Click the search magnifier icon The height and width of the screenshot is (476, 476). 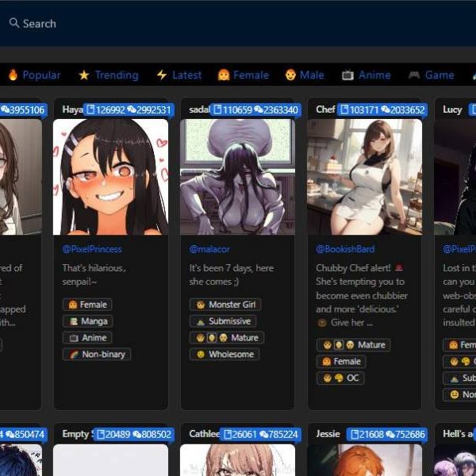point(13,23)
